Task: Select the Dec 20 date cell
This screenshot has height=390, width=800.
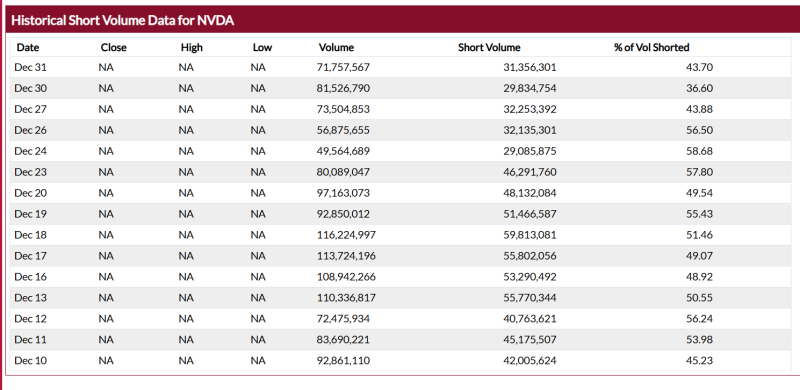Action: 31,193
